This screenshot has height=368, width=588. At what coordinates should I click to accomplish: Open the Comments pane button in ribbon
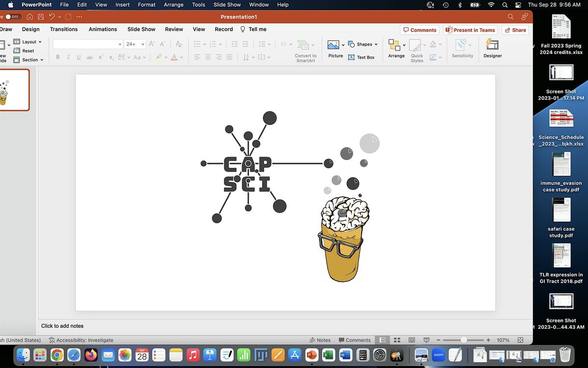click(x=419, y=30)
